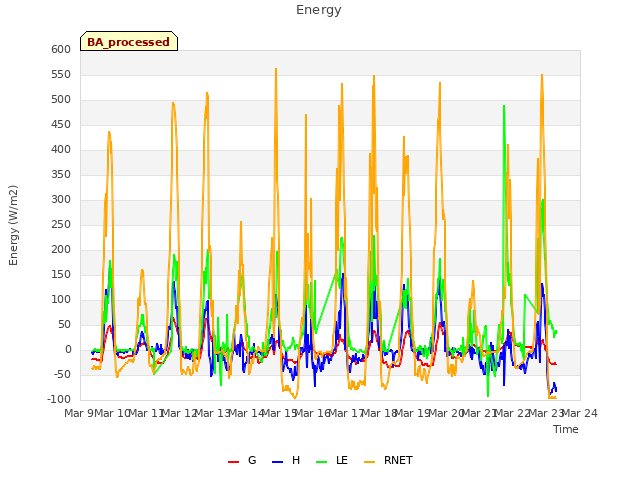Click the 'Mar 22' x-axis date label
640x480 pixels.
[x=512, y=413]
